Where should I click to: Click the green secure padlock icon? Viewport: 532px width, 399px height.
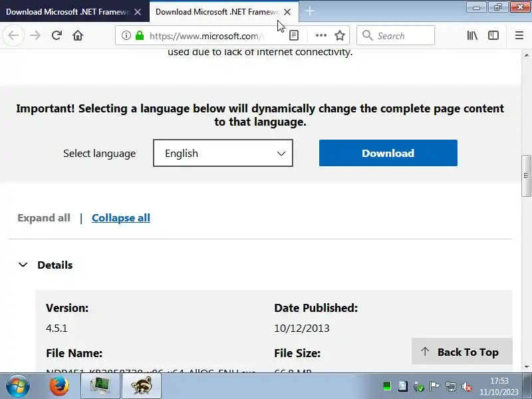tap(140, 35)
